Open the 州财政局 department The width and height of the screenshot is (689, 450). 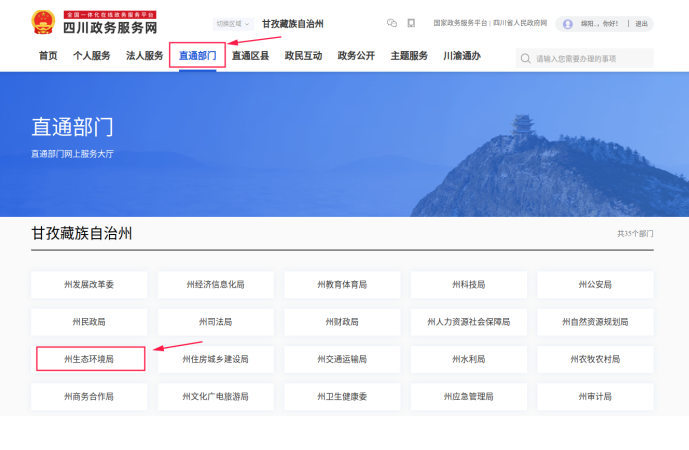342,322
